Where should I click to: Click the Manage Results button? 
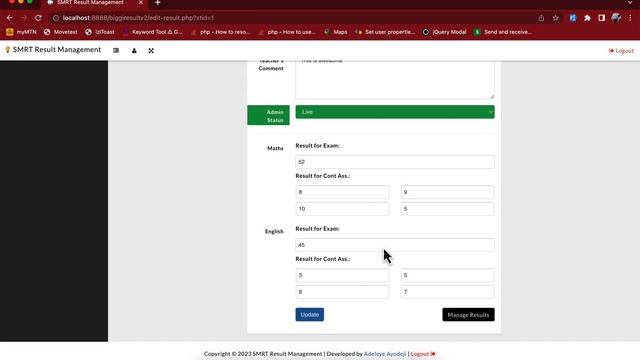click(x=468, y=315)
